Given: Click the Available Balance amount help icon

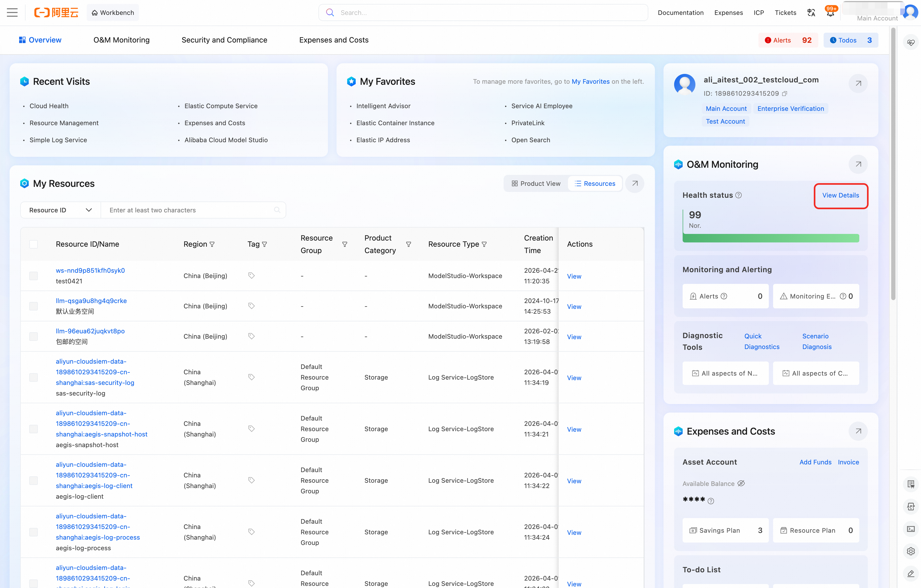Looking at the screenshot, I should [711, 501].
